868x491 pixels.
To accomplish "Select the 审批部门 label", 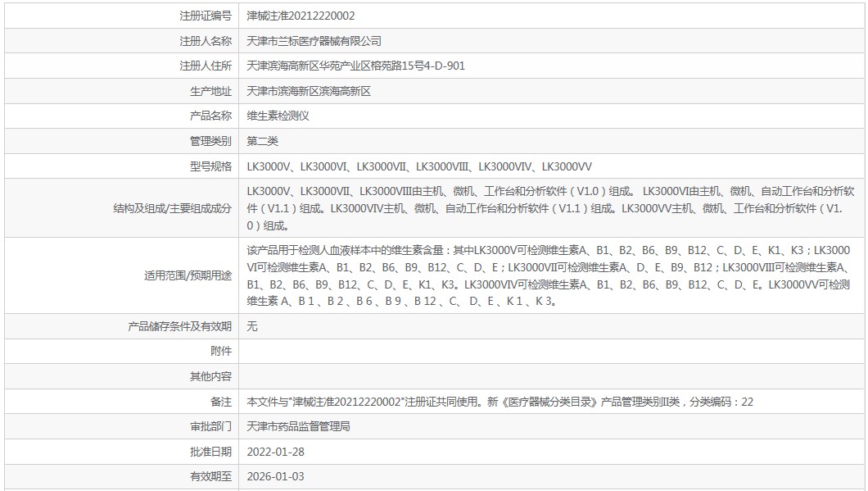I will pos(211,427).
